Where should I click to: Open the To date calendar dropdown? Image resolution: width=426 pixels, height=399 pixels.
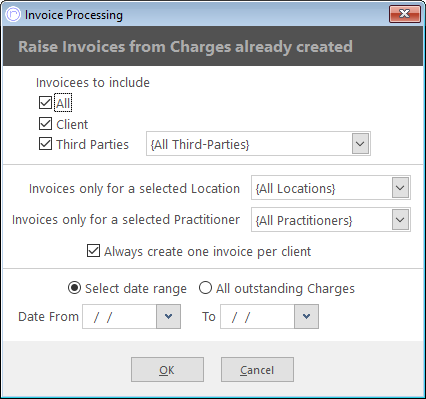tap(306, 316)
